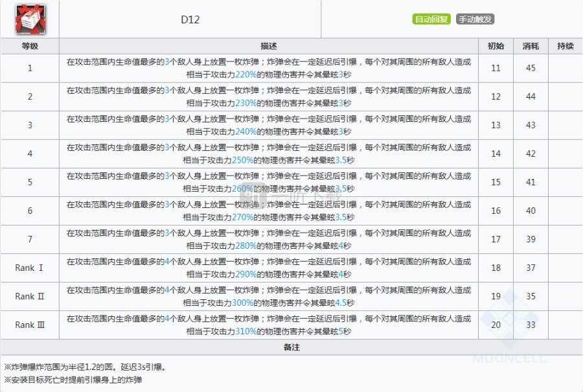Click the note about 半径1.2 explosion range

click(x=85, y=367)
